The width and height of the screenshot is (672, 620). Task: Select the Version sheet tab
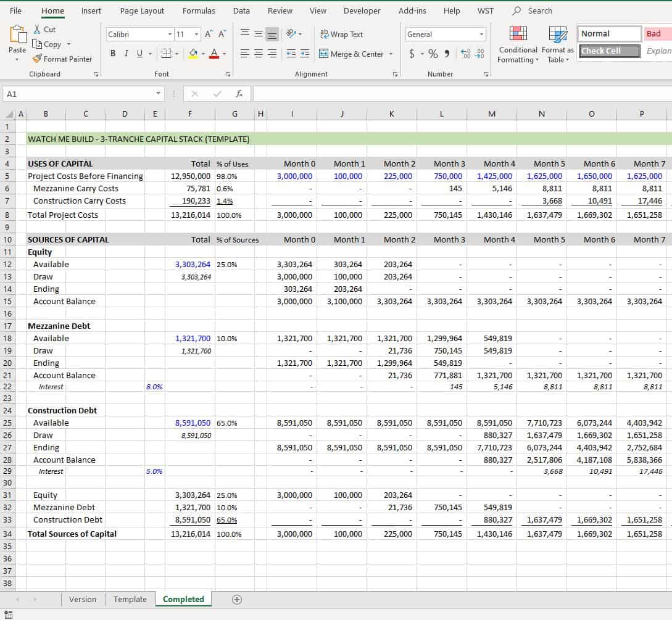click(83, 600)
